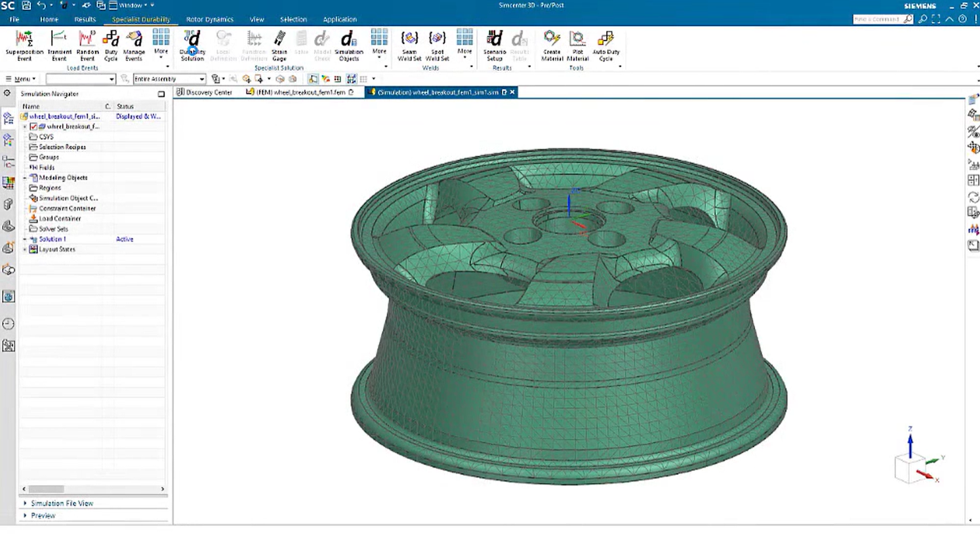
Task: Collapse the Modeling Objects node
Action: [x=25, y=178]
